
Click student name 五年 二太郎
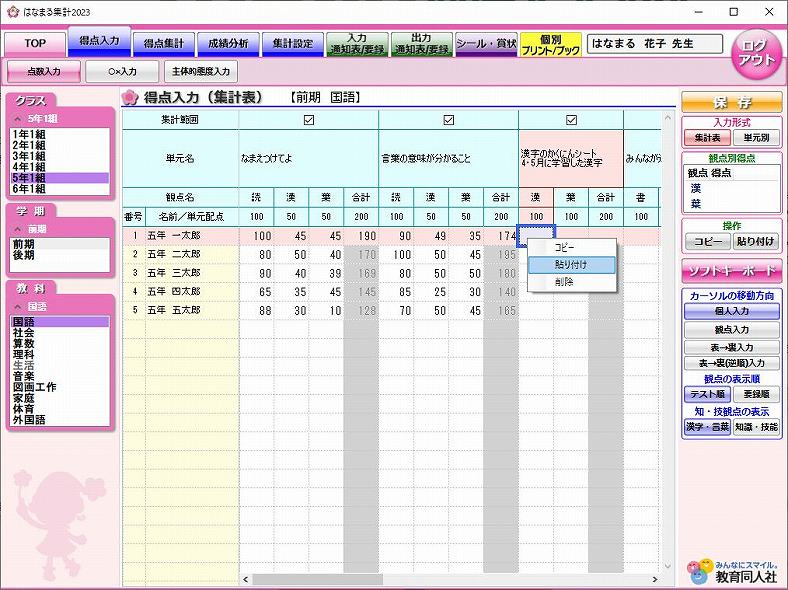click(x=173, y=254)
